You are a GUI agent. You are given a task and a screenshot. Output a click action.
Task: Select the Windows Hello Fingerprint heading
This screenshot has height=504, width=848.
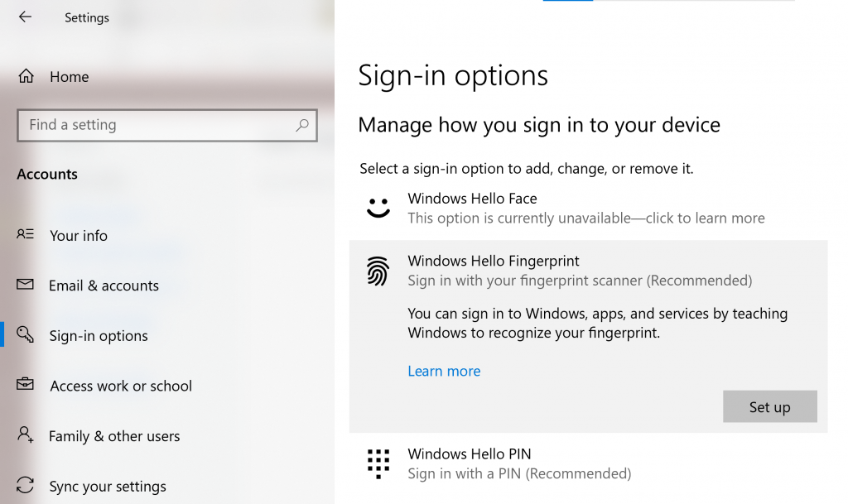pyautogui.click(x=494, y=261)
